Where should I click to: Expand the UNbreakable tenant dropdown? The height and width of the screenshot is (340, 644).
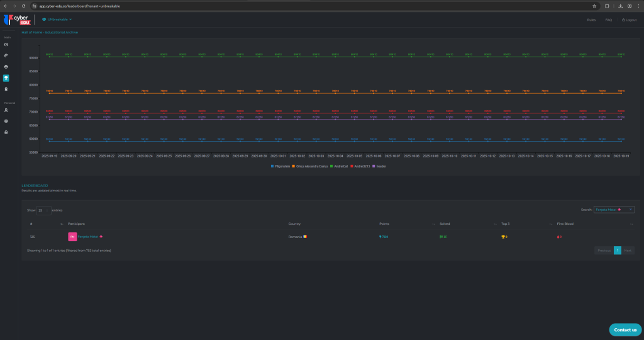click(60, 20)
